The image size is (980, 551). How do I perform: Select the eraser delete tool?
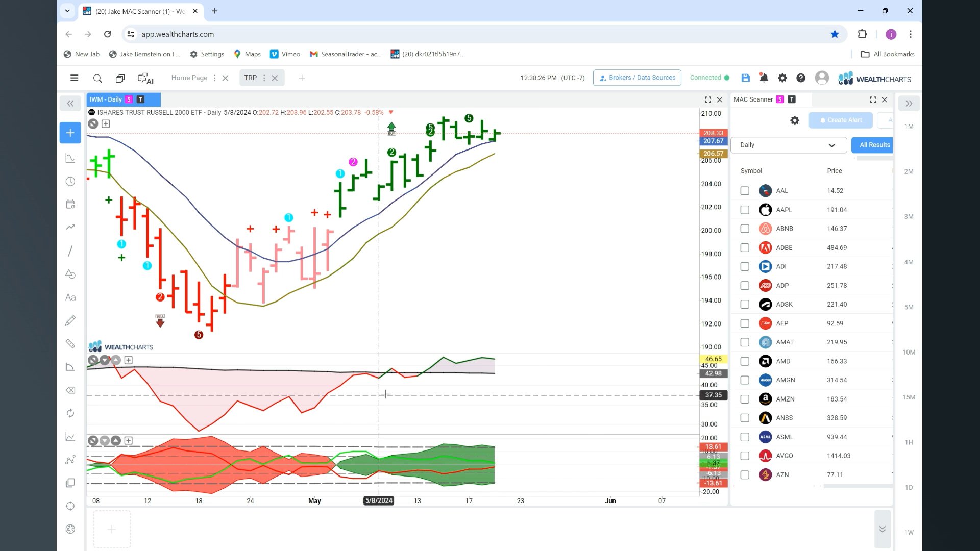(70, 390)
